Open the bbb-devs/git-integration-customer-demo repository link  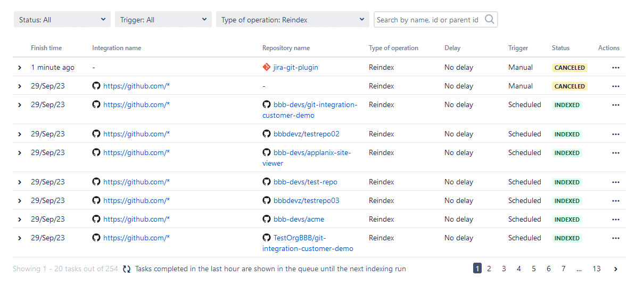(310, 110)
